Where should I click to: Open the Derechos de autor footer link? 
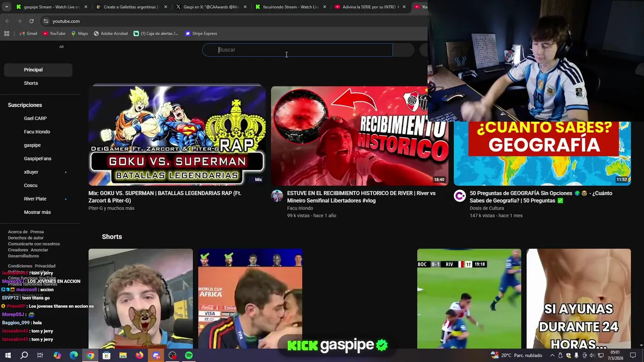pos(26,238)
